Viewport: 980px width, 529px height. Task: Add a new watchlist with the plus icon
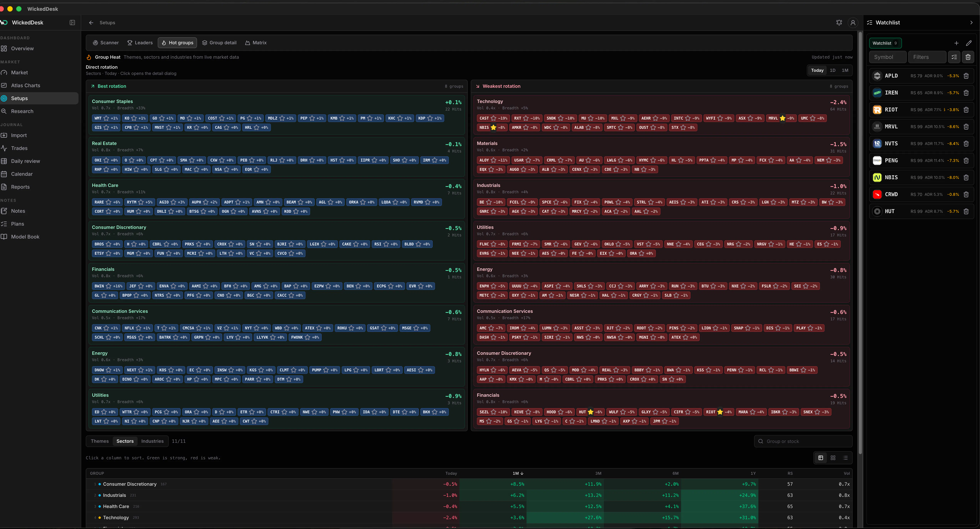point(956,43)
